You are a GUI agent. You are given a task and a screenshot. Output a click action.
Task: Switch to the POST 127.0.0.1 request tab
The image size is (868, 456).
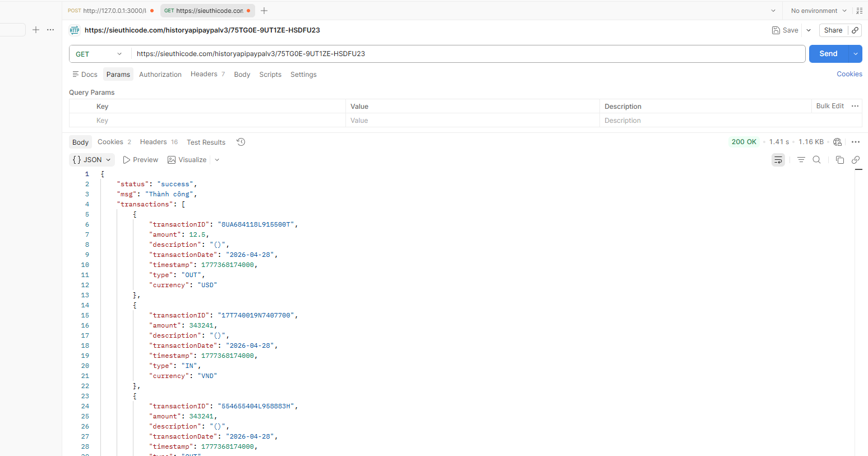110,11
